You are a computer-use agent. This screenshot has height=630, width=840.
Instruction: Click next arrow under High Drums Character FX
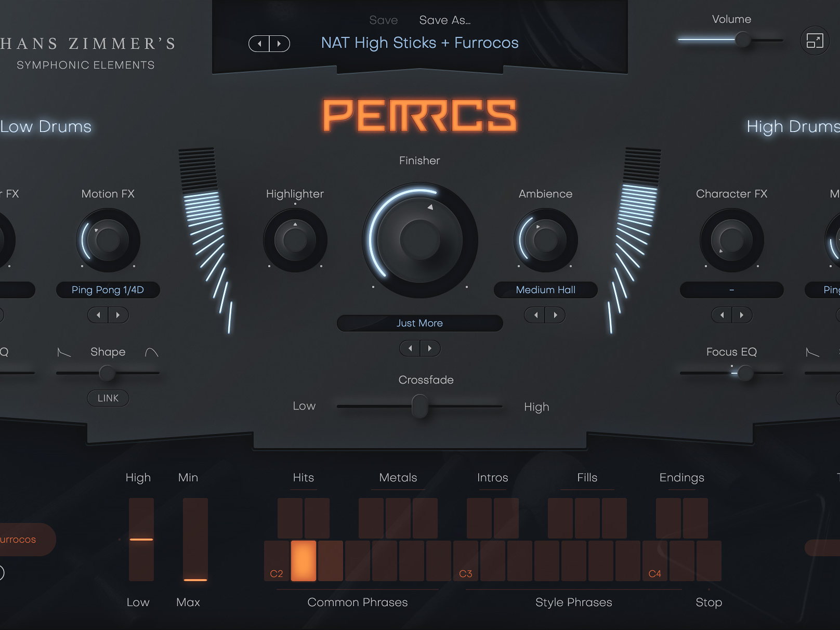(x=741, y=315)
